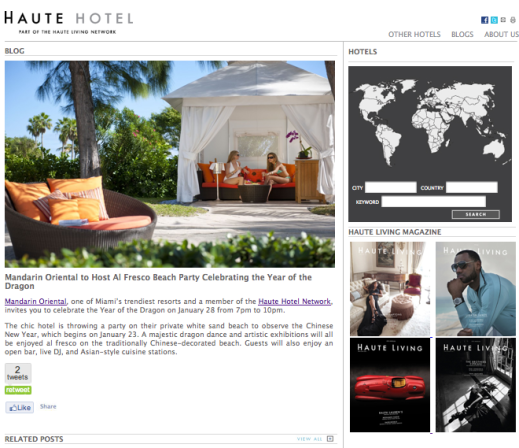Open the red car magazine cover

390,385
